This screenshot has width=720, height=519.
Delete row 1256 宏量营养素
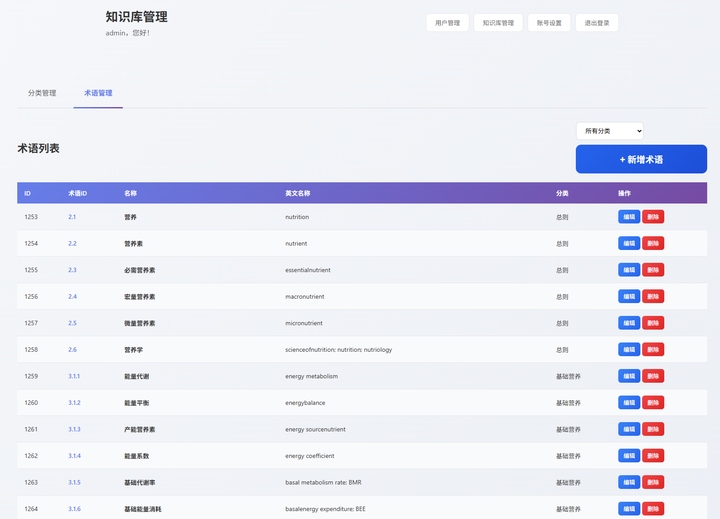point(652,296)
